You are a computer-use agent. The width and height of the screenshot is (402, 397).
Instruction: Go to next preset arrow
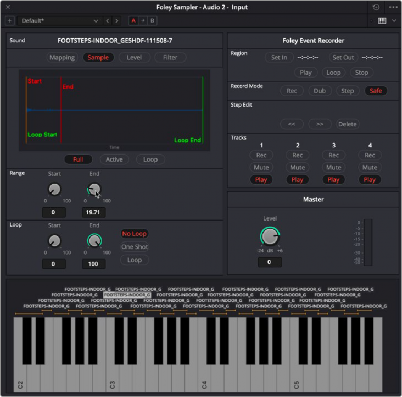[117, 21]
